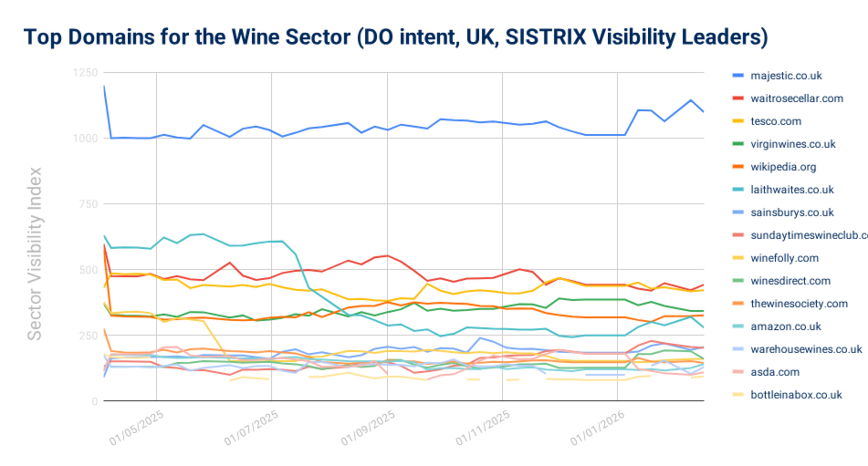Select the sundaytimeswineclub legend label
The height and width of the screenshot is (466, 868).
[x=809, y=236]
